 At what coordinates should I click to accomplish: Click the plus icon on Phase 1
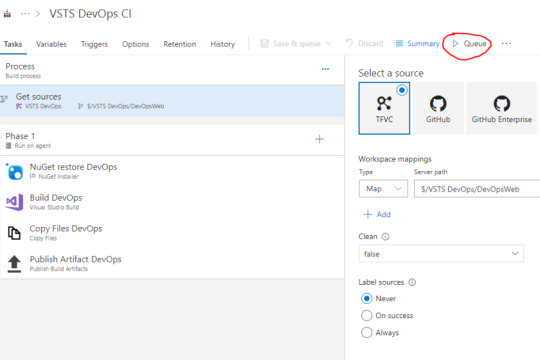click(319, 139)
